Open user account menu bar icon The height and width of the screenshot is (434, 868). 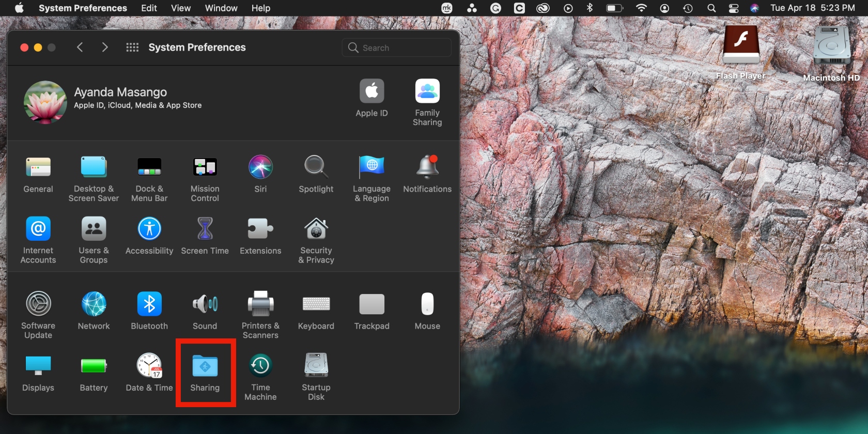point(664,8)
